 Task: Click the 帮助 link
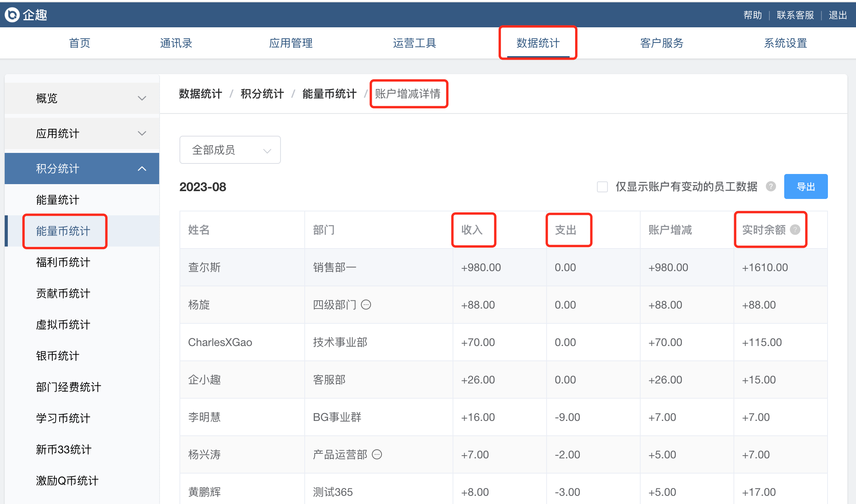753,15
